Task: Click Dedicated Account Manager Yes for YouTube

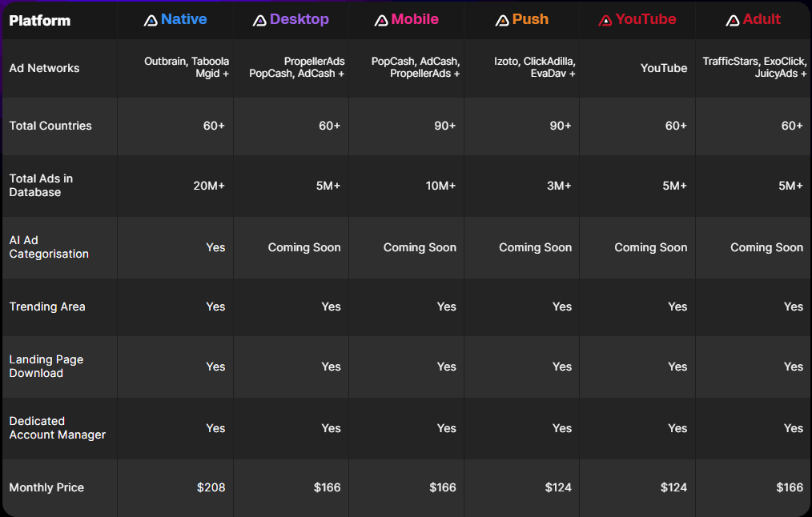Action: pyautogui.click(x=677, y=428)
